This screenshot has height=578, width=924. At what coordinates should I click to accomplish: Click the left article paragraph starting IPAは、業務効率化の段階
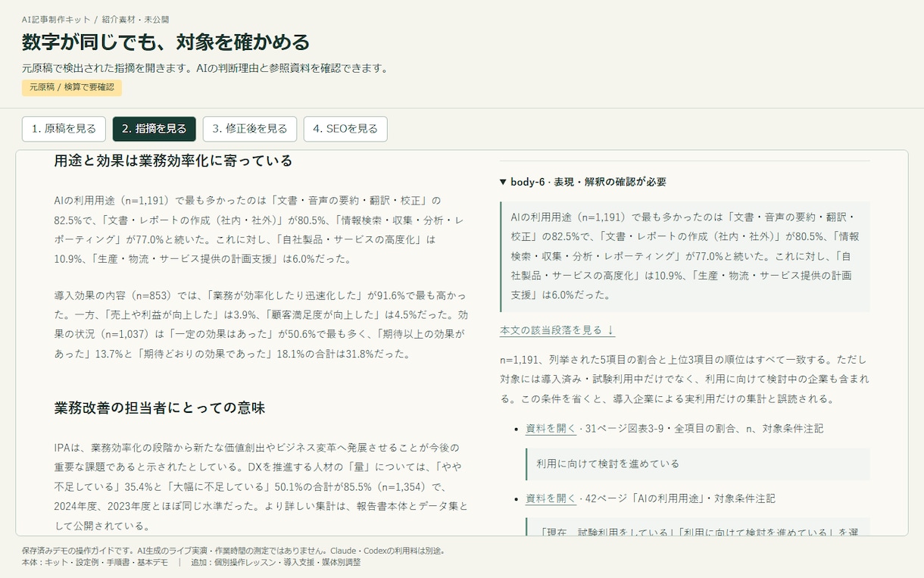pos(261,486)
